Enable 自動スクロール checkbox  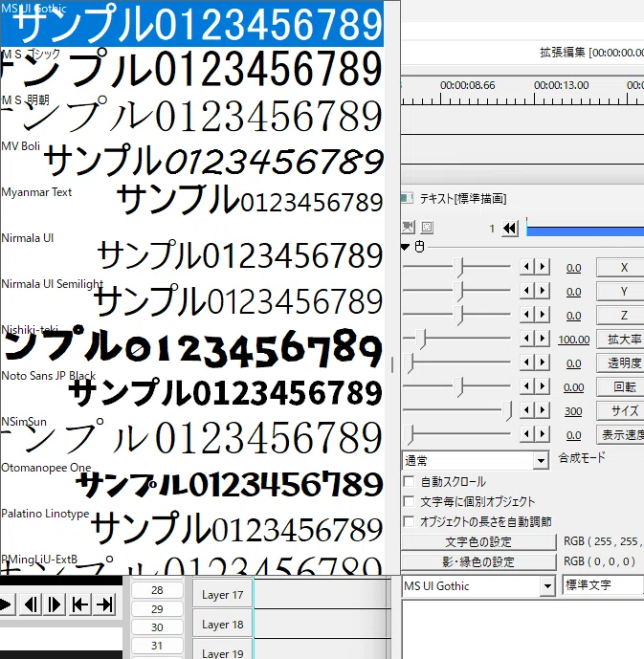click(409, 481)
